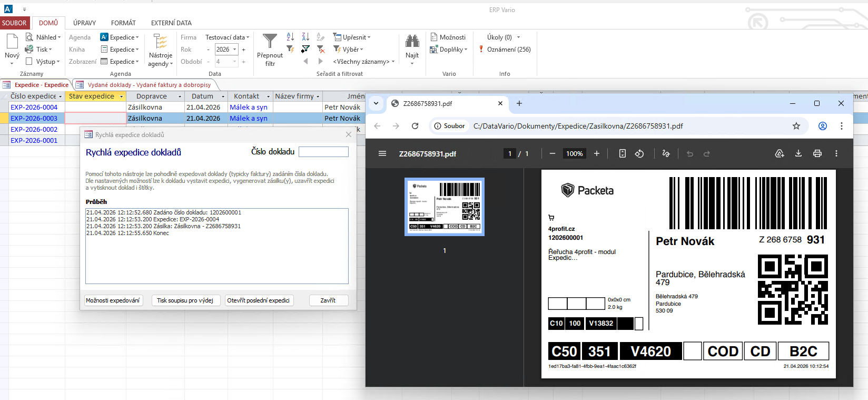The width and height of the screenshot is (868, 400).
Task: Print the PDF with the printer icon
Action: [x=817, y=153]
